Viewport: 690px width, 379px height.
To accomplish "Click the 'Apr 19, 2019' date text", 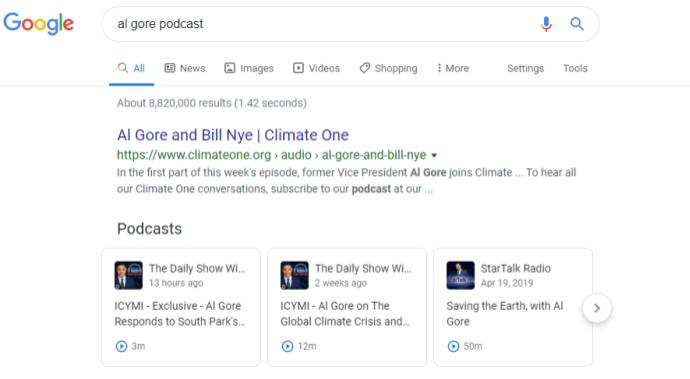I will (x=506, y=283).
